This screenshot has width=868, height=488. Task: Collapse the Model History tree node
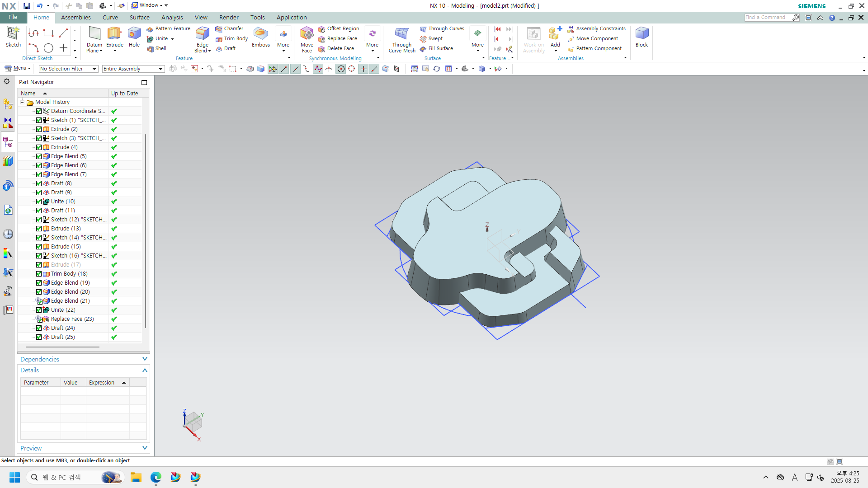[22, 102]
